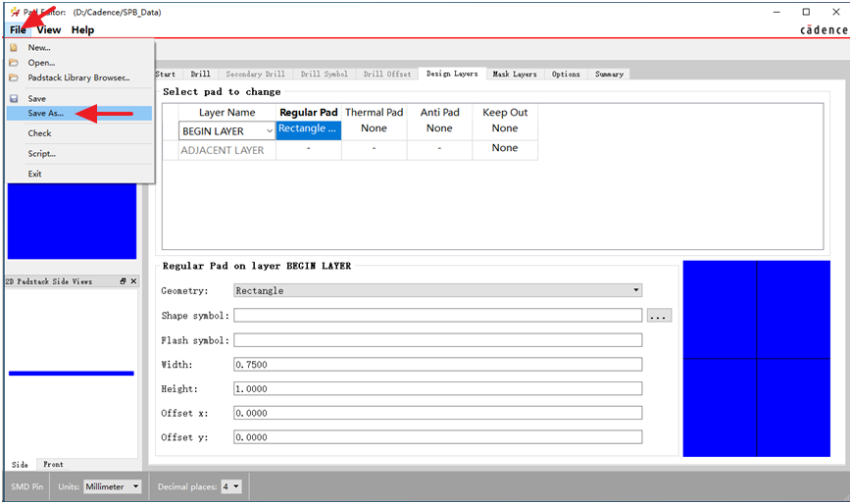Image resolution: width=852 pixels, height=504 pixels.
Task: Click the Shape symbol input field
Action: [438, 316]
